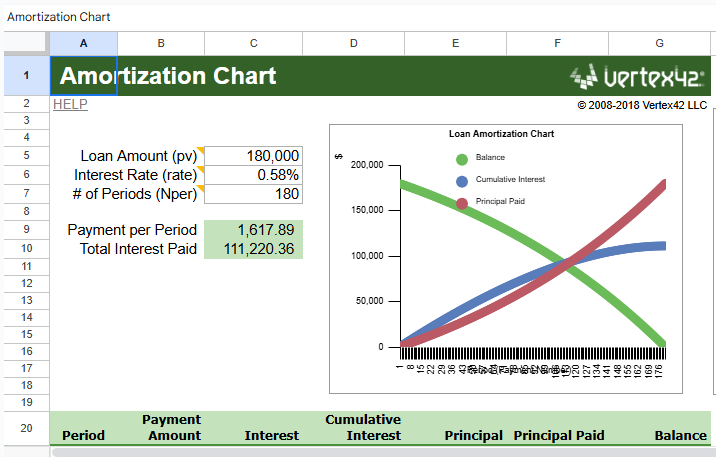Click the horizontal scrollbar at the bottom

380,453
